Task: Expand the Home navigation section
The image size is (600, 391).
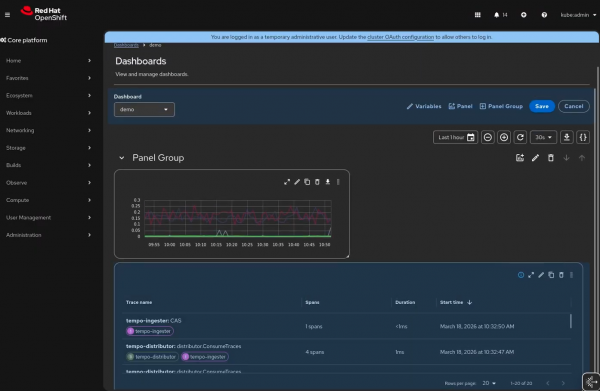Action: click(x=48, y=60)
